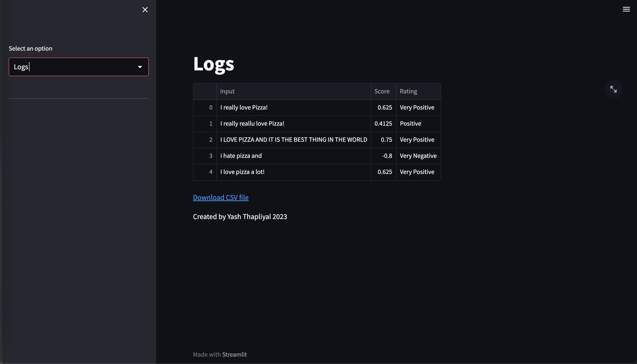The height and width of the screenshot is (364, 637).
Task: Download the CSV file link
Action: pyautogui.click(x=220, y=197)
